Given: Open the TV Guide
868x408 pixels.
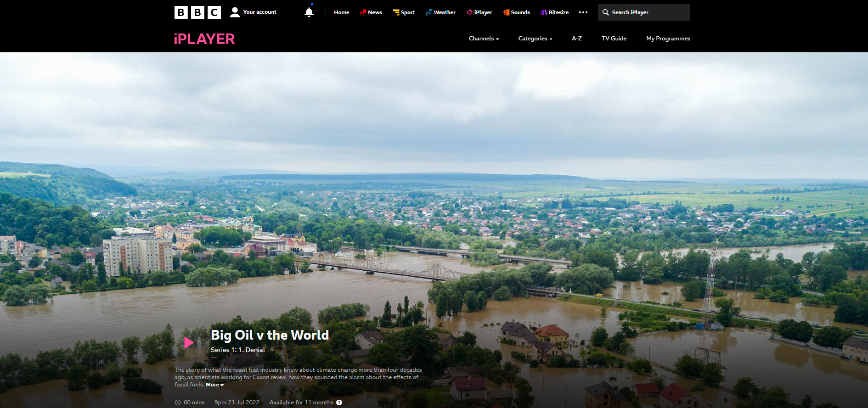Looking at the screenshot, I should pyautogui.click(x=614, y=39).
